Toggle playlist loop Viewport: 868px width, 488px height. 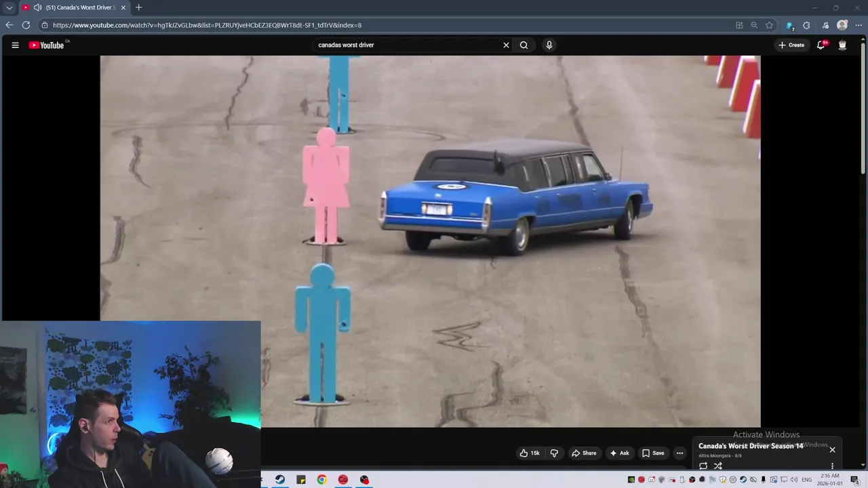[703, 466]
